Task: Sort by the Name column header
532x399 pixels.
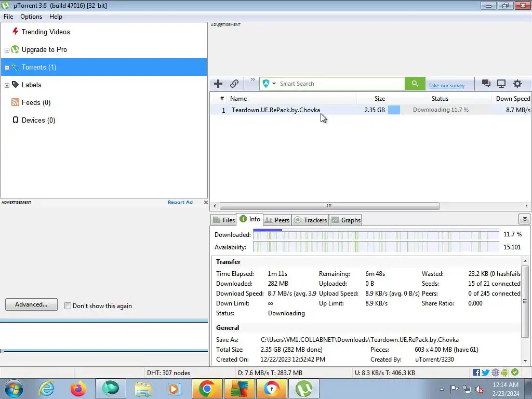Action: coord(292,98)
